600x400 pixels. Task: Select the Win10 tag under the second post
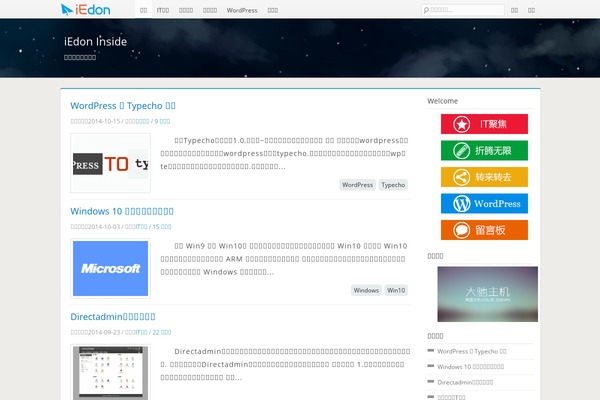click(x=396, y=290)
